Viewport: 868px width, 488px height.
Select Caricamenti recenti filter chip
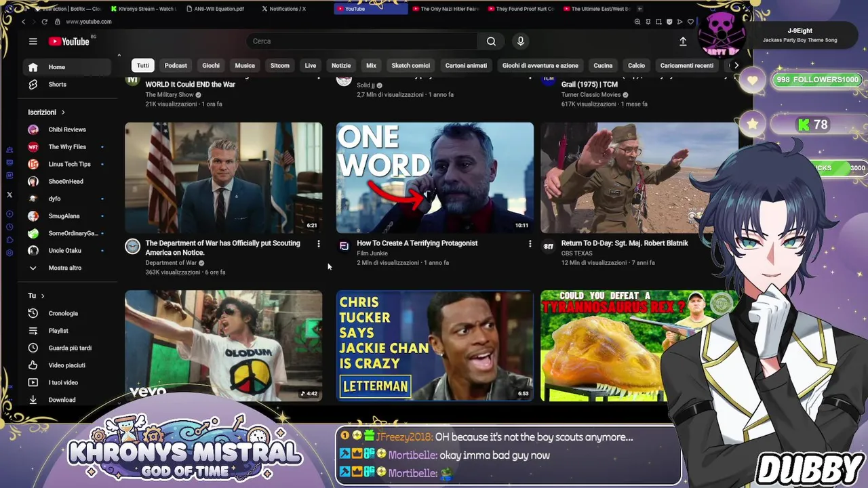(x=687, y=66)
